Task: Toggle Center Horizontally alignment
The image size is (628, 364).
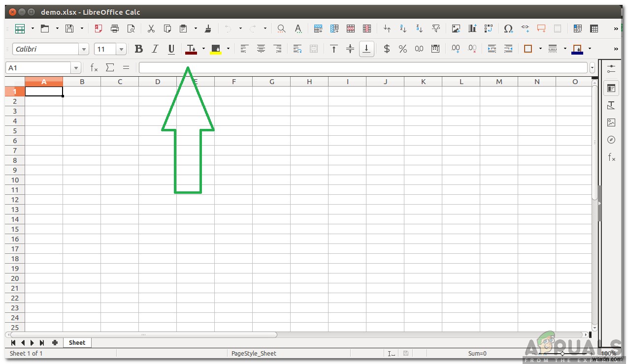Action: (261, 49)
